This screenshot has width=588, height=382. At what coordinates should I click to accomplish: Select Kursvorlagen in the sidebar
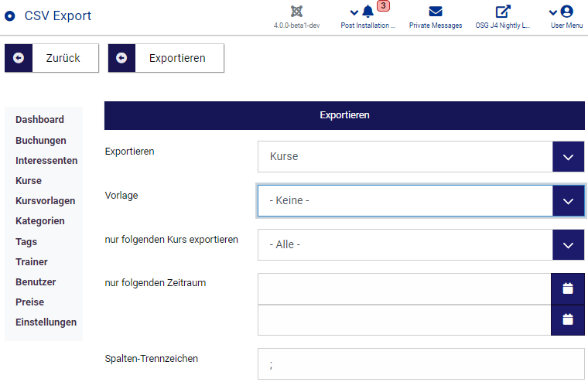pyautogui.click(x=45, y=201)
